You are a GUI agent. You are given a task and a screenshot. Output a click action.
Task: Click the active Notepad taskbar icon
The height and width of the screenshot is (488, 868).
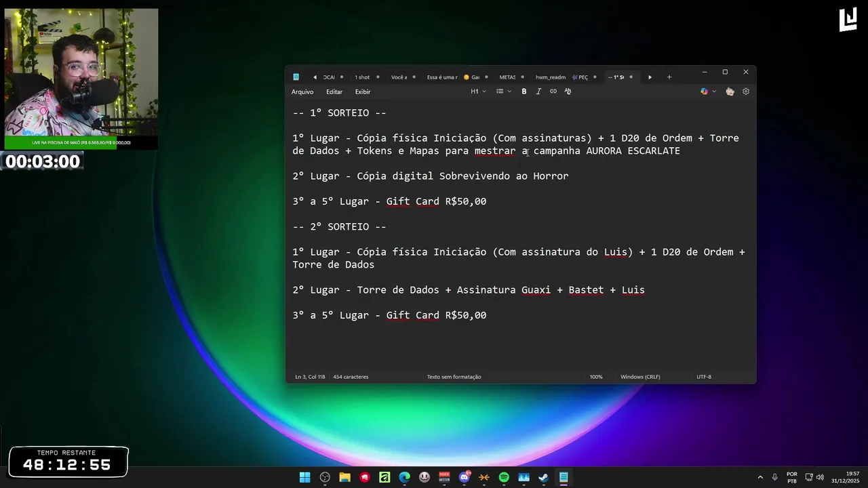[x=564, y=477]
